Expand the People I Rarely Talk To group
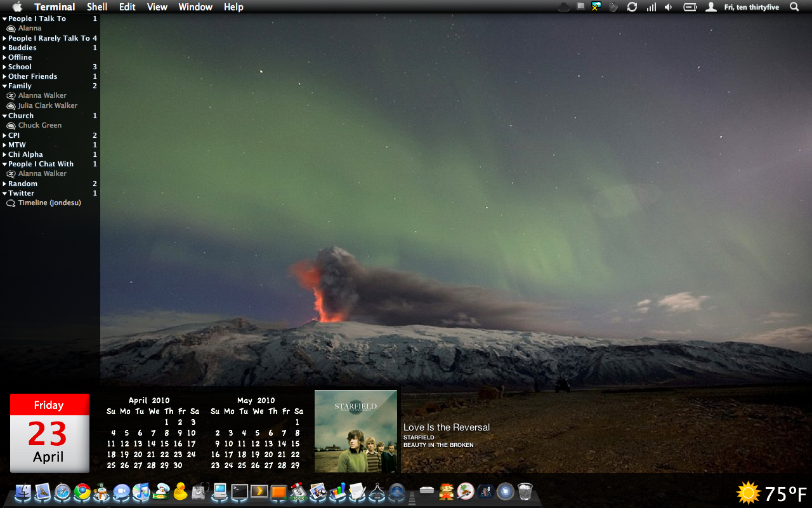 pyautogui.click(x=4, y=38)
